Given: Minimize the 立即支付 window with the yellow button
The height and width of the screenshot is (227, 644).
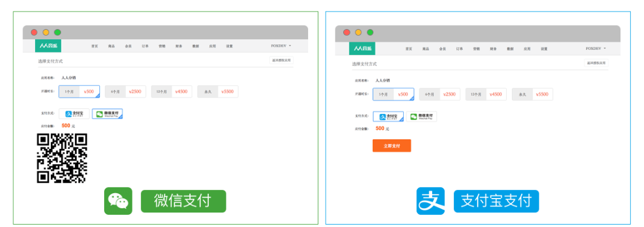Looking at the screenshot, I should pos(358,33).
